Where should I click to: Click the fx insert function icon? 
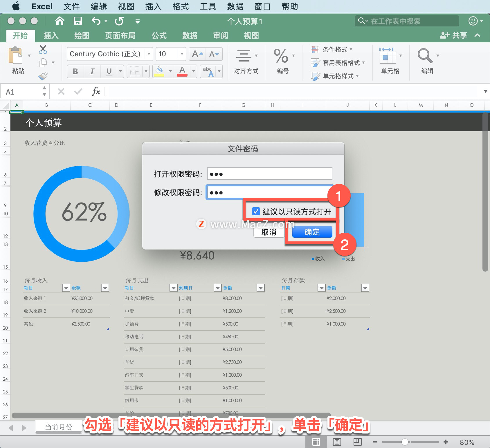tap(96, 92)
